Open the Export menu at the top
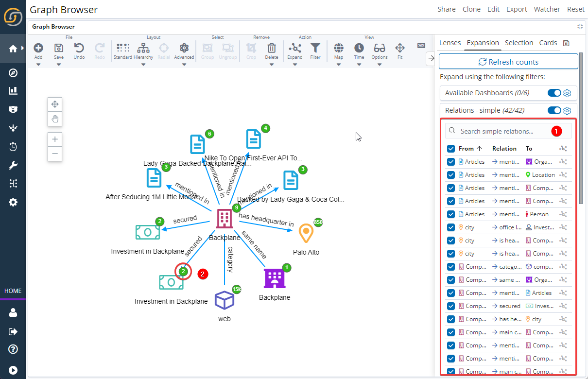The image size is (588, 379). click(x=517, y=9)
